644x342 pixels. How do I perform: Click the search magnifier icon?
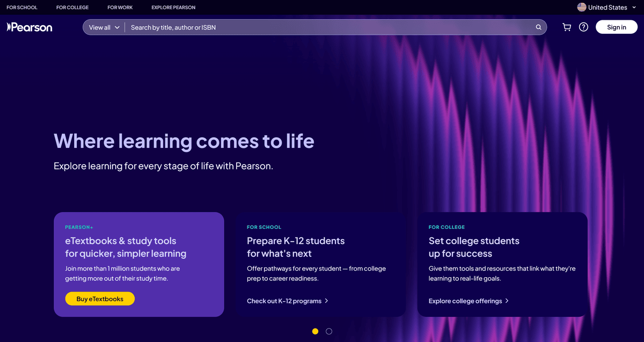tap(539, 27)
